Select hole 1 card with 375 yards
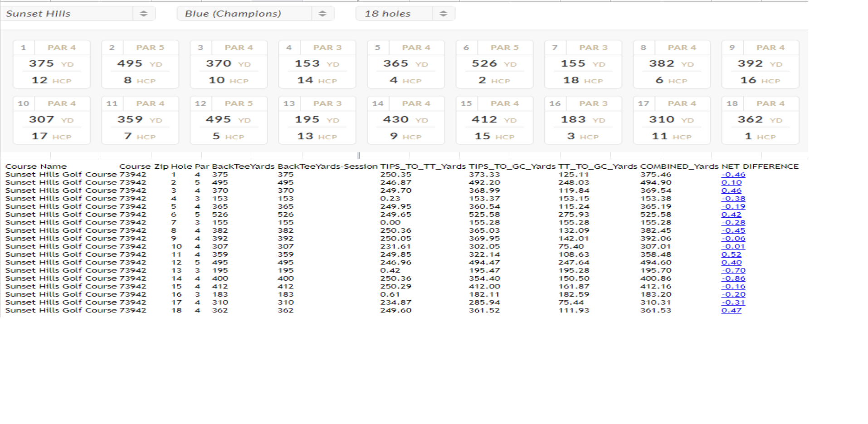The image size is (868, 424). [52, 64]
